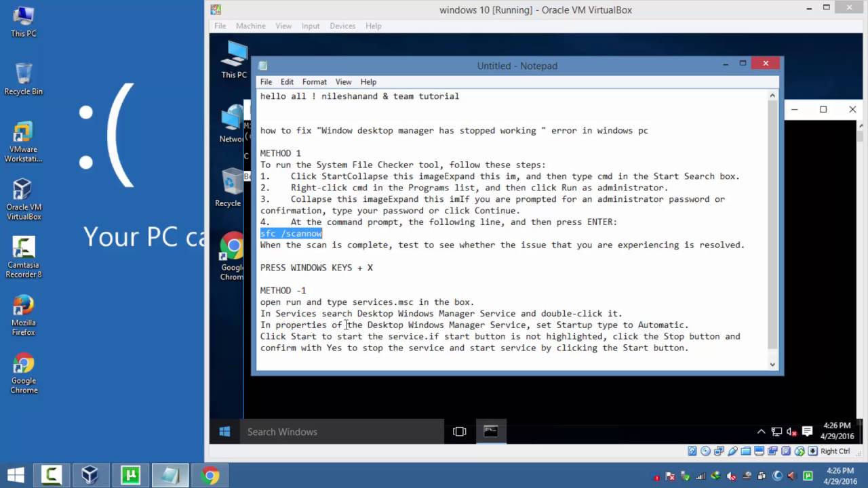
Task: Select Oracle VM VirtualBox desktop shortcut
Action: pos(24,200)
